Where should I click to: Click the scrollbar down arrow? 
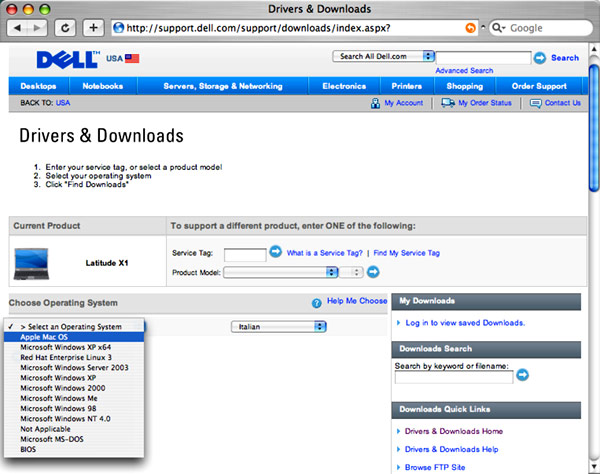tap(594, 467)
